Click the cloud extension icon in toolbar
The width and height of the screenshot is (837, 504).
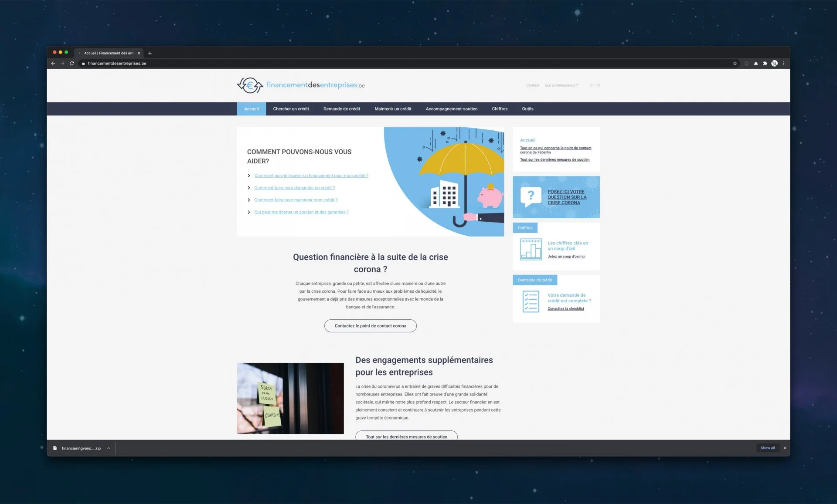[x=755, y=63]
